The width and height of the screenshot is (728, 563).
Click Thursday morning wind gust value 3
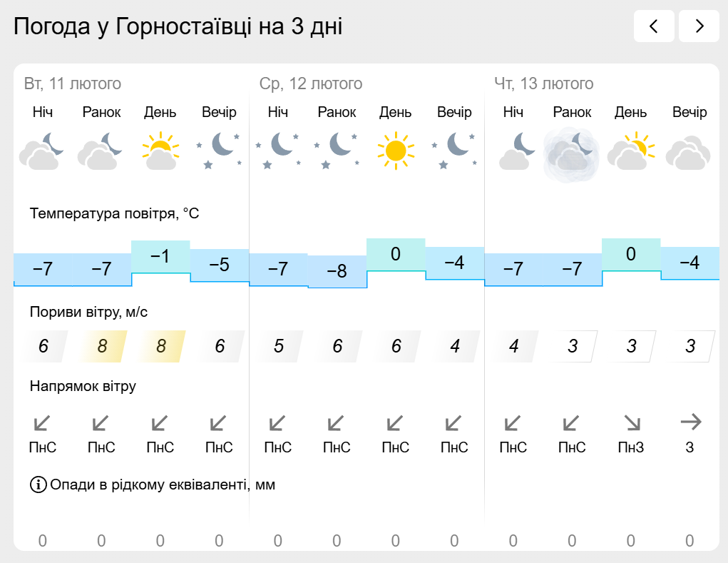click(573, 346)
